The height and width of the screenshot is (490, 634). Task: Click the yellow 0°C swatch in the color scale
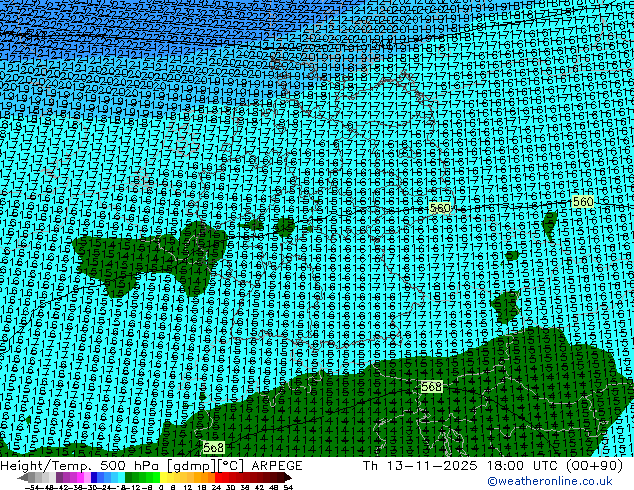tap(163, 477)
